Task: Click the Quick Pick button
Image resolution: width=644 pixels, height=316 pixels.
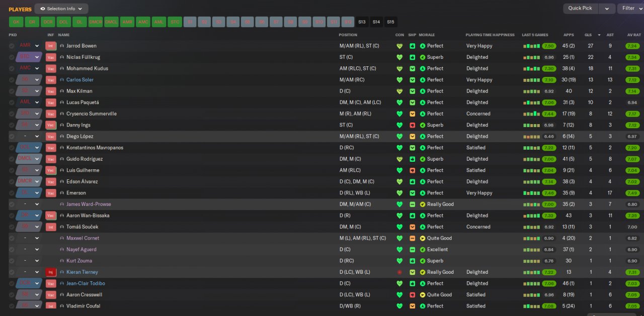Action: 581,9
